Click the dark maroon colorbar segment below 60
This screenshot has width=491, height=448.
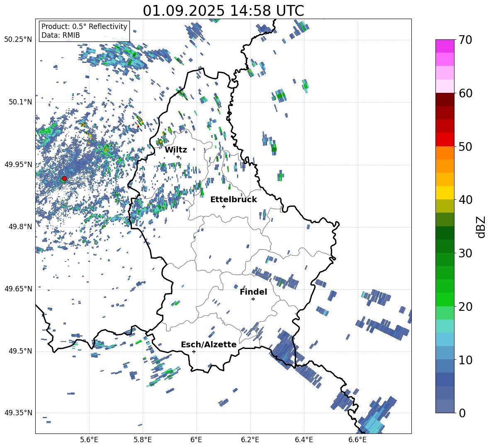coord(445,100)
